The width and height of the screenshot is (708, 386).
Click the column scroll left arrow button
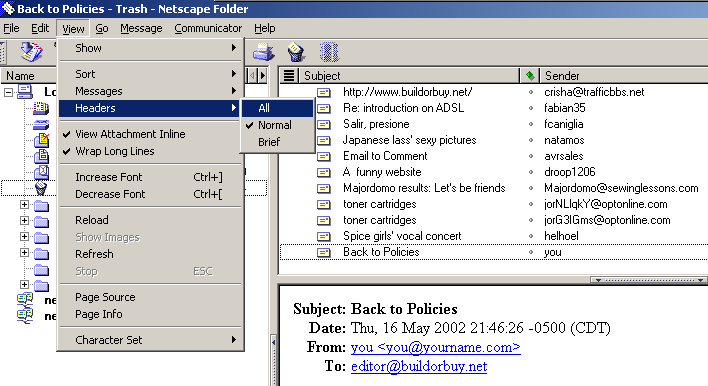tap(252, 75)
